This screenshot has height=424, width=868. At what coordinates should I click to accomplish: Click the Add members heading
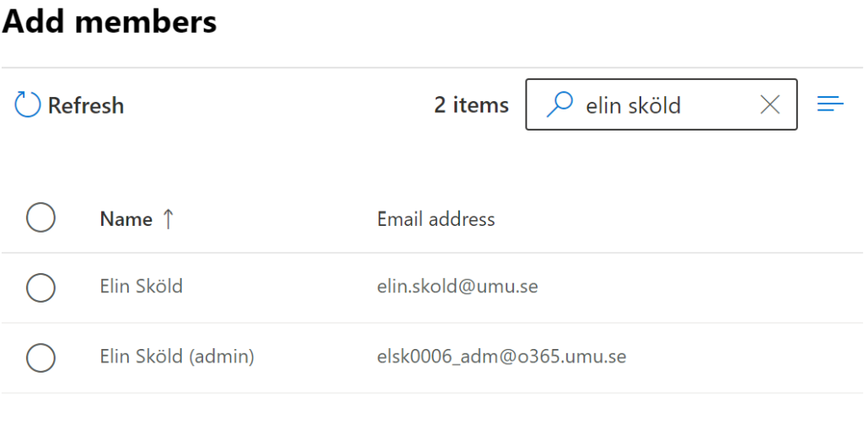tap(110, 21)
